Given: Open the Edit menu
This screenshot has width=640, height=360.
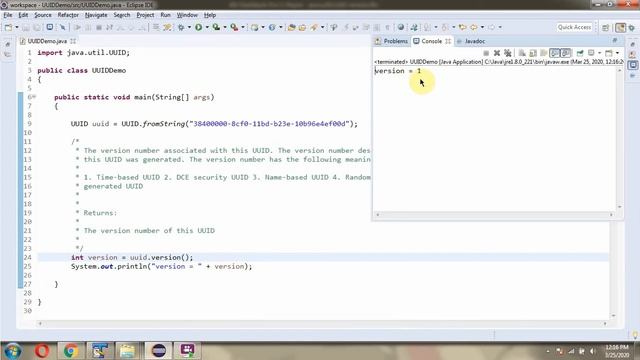Looking at the screenshot, I should 23,15.
